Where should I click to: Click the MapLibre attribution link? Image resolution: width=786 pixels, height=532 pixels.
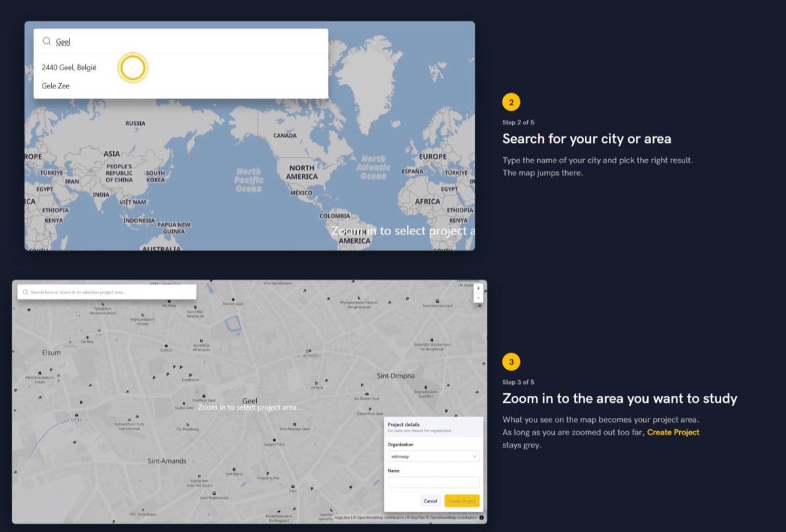pos(343,518)
